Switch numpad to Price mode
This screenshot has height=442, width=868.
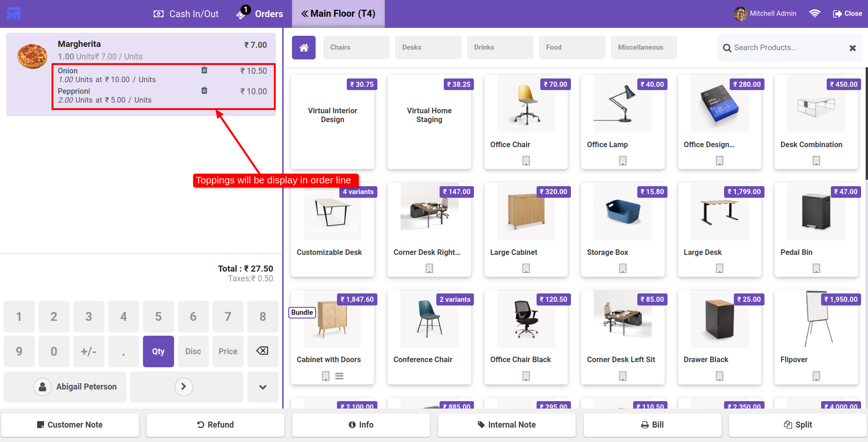(228, 351)
